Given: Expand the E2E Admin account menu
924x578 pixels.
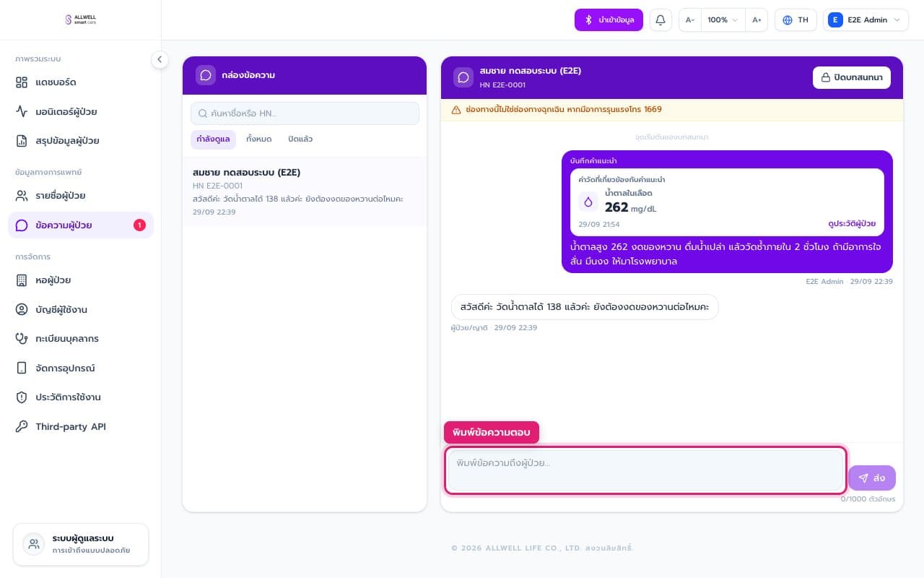Looking at the screenshot, I should tap(866, 20).
